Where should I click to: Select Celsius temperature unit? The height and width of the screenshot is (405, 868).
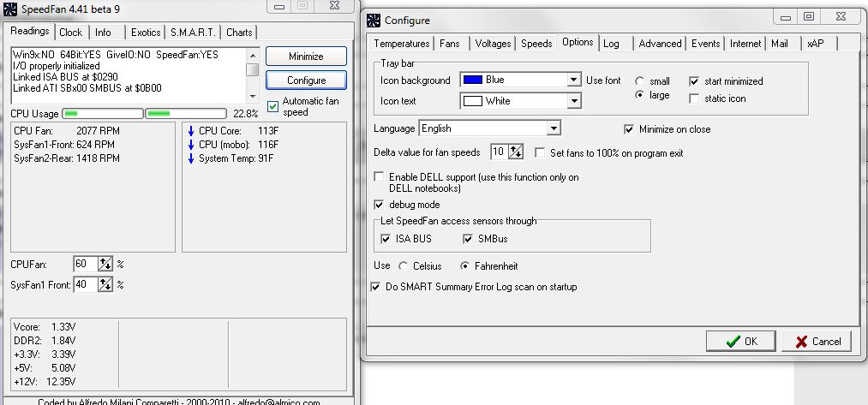click(x=403, y=266)
